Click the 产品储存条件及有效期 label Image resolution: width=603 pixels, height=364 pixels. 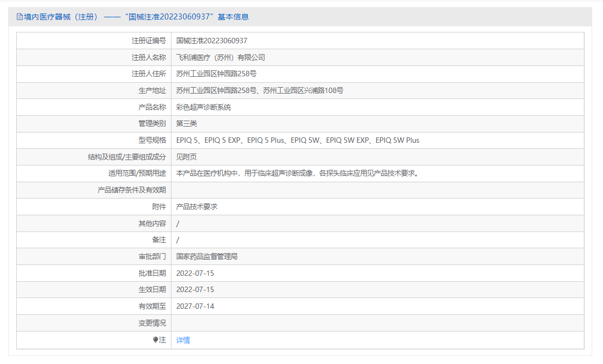tap(132, 190)
